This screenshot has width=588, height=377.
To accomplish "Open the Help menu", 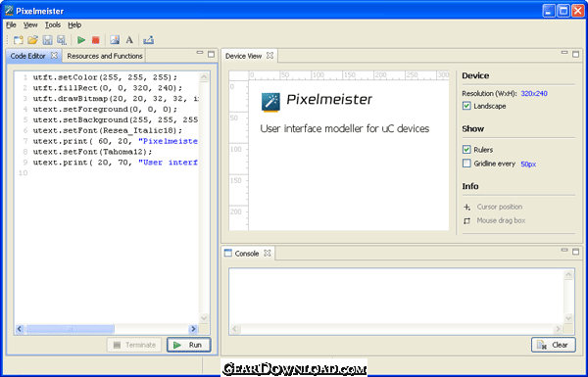I will [74, 24].
